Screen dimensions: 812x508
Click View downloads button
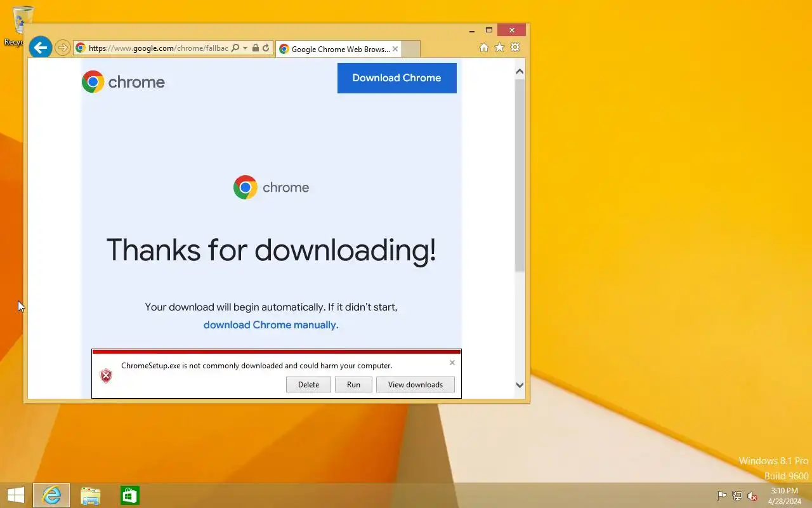click(416, 384)
